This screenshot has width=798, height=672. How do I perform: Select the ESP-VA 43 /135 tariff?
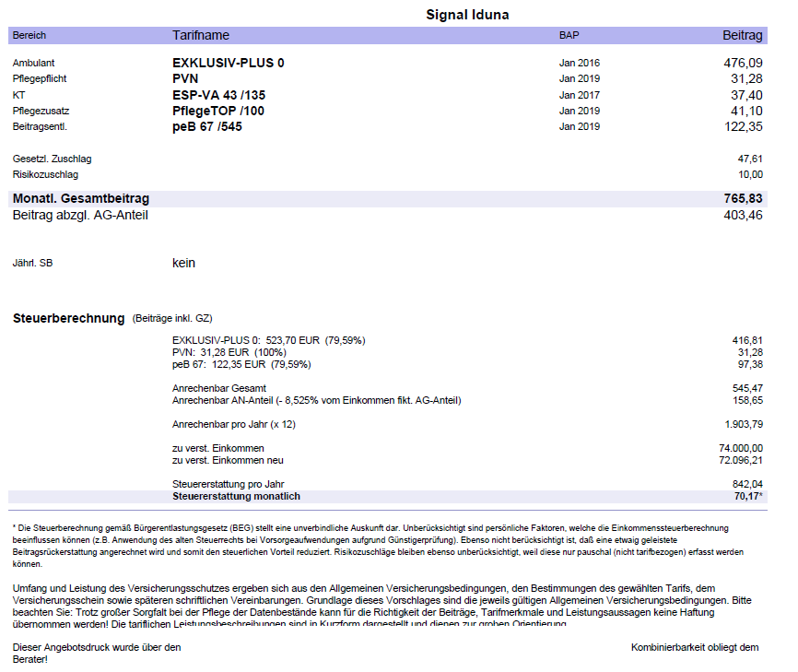pyautogui.click(x=218, y=95)
